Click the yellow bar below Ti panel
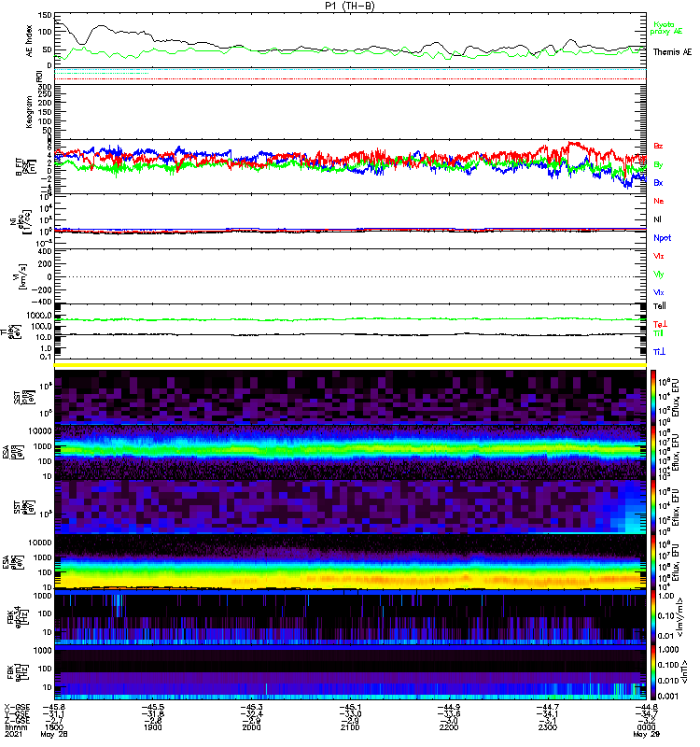 coord(350,365)
